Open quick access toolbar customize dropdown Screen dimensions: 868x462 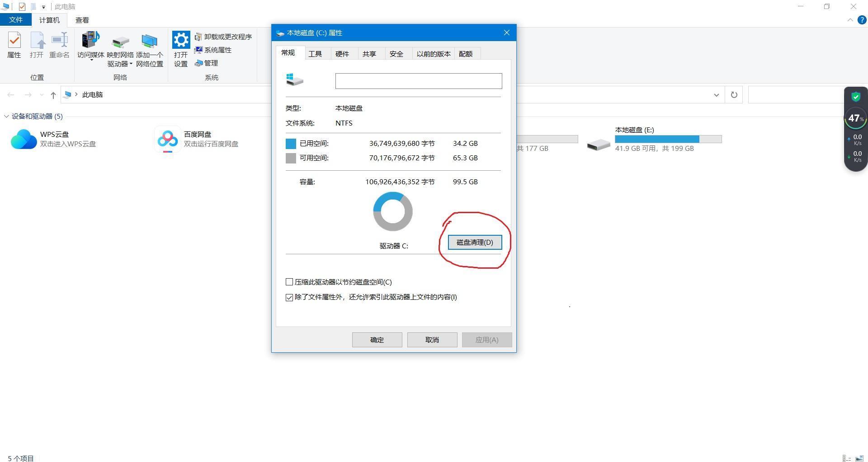tap(43, 7)
